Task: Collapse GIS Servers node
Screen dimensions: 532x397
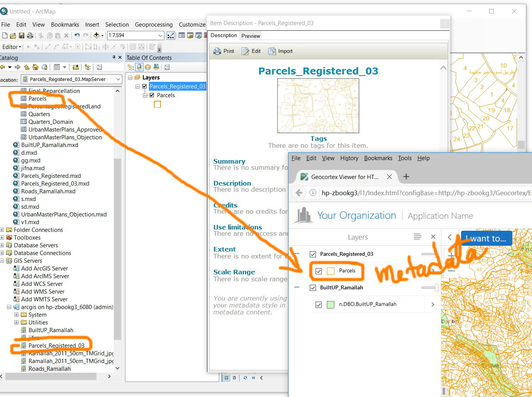Action: (x=2, y=261)
